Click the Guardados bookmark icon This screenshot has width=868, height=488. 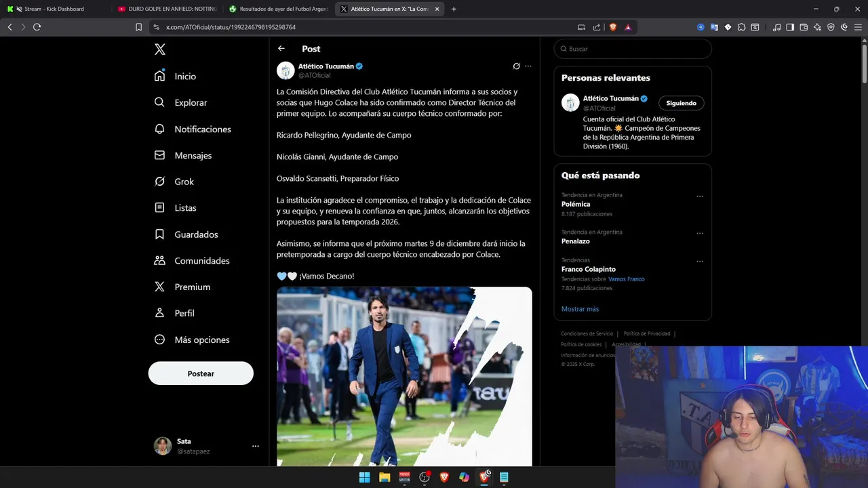pyautogui.click(x=159, y=235)
